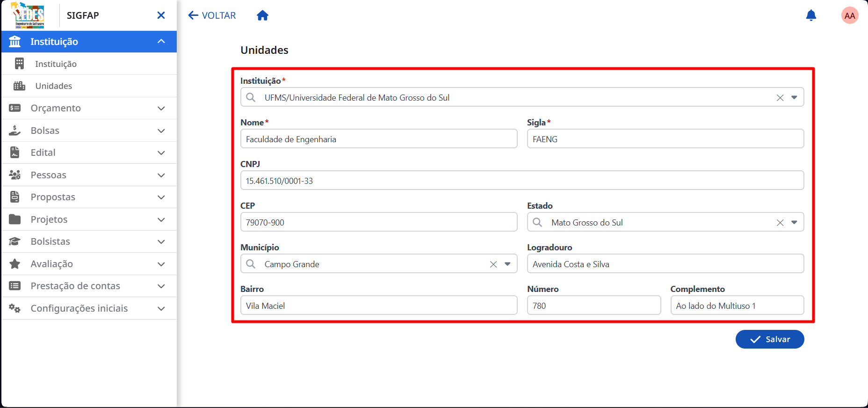Click the home icon in top bar
The width and height of the screenshot is (868, 408).
[262, 15]
